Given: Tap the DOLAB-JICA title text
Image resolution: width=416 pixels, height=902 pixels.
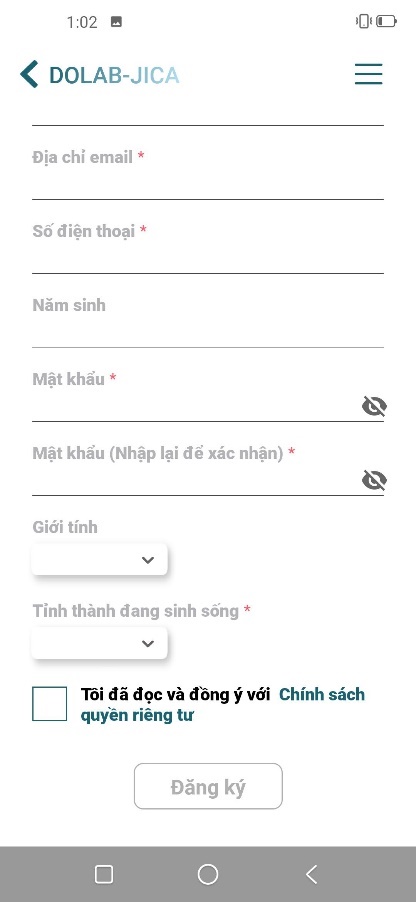Looking at the screenshot, I should pos(114,75).
